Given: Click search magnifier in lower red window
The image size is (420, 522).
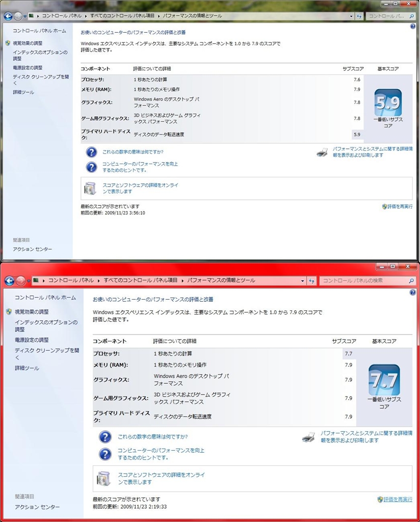Looking at the screenshot, I should point(411,281).
